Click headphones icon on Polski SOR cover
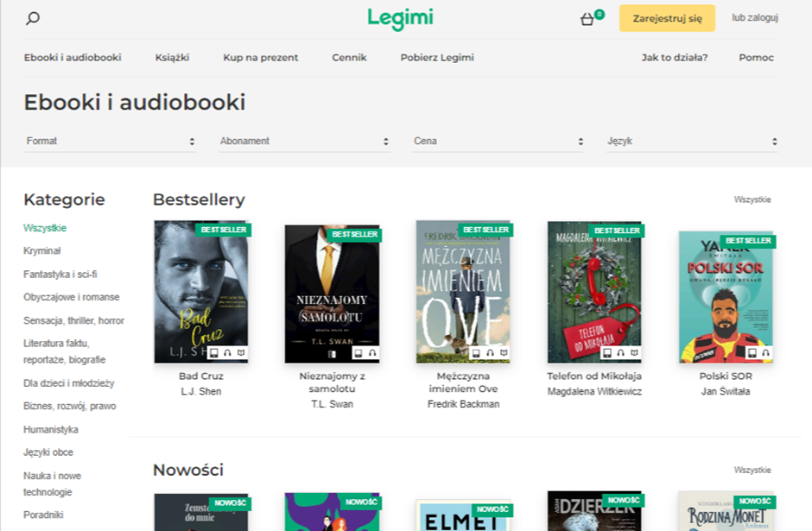The width and height of the screenshot is (812, 531). [765, 353]
